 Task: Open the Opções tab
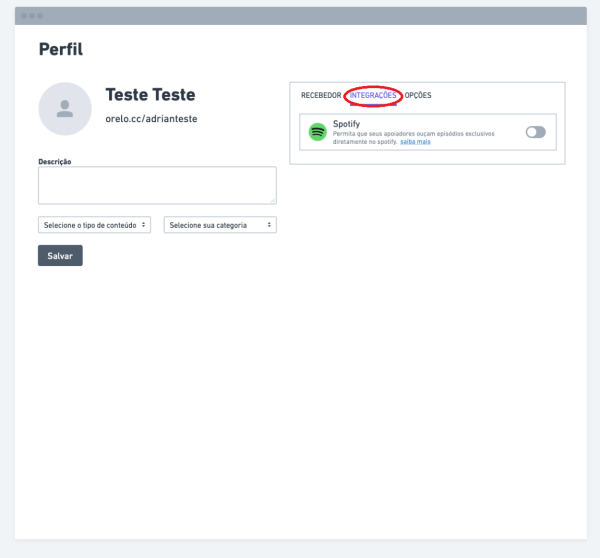point(418,95)
